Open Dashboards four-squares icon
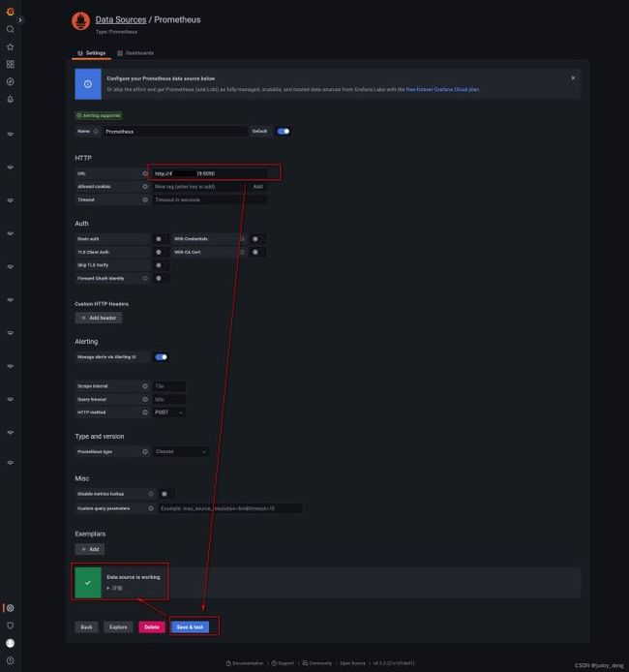The width and height of the screenshot is (629, 672). (11, 64)
